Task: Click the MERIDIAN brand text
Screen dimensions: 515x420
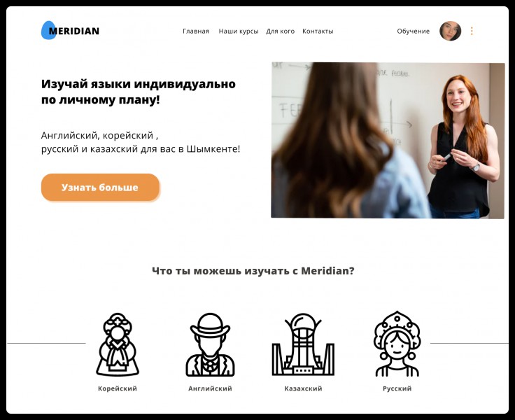Action: click(x=74, y=31)
